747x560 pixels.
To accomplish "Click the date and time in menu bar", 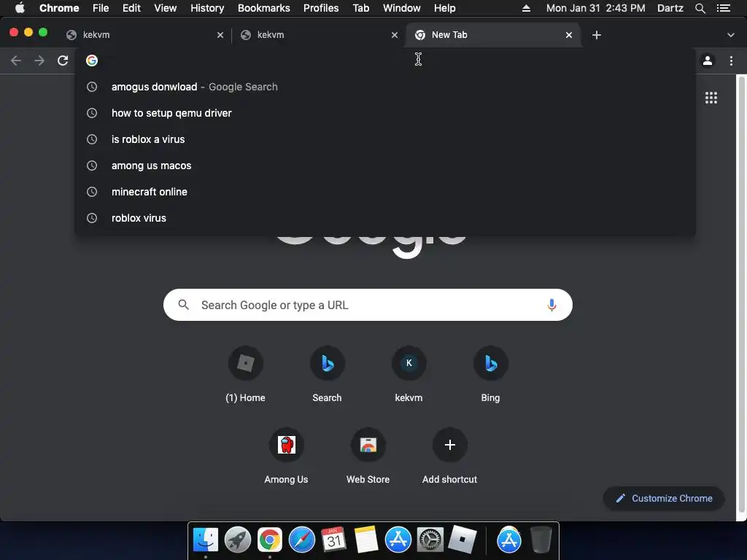I will coord(595,8).
